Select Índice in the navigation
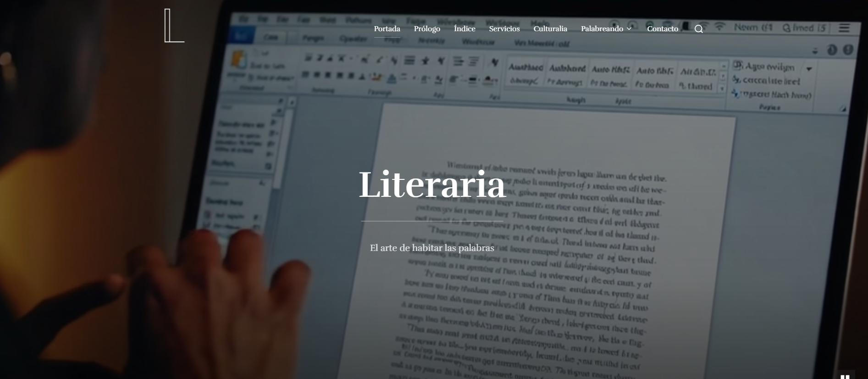 464,28
